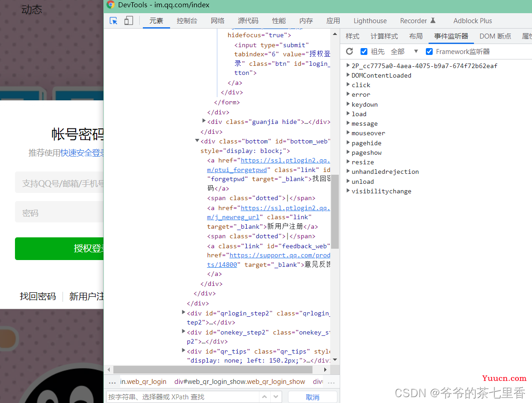Image resolution: width=532 pixels, height=403 pixels.
Task: Expand the load event listener
Action: pos(348,113)
